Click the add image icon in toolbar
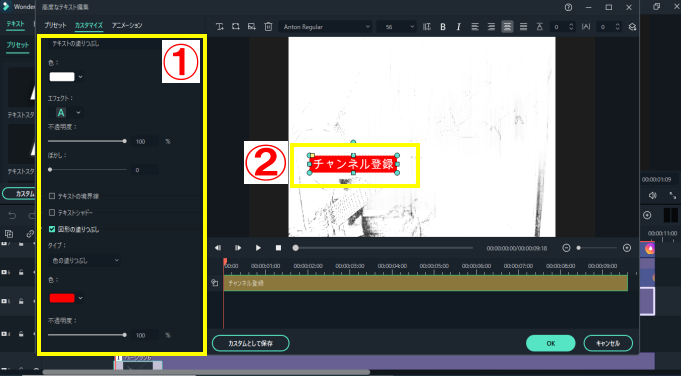Screen dimensions: 681x376 (251, 27)
